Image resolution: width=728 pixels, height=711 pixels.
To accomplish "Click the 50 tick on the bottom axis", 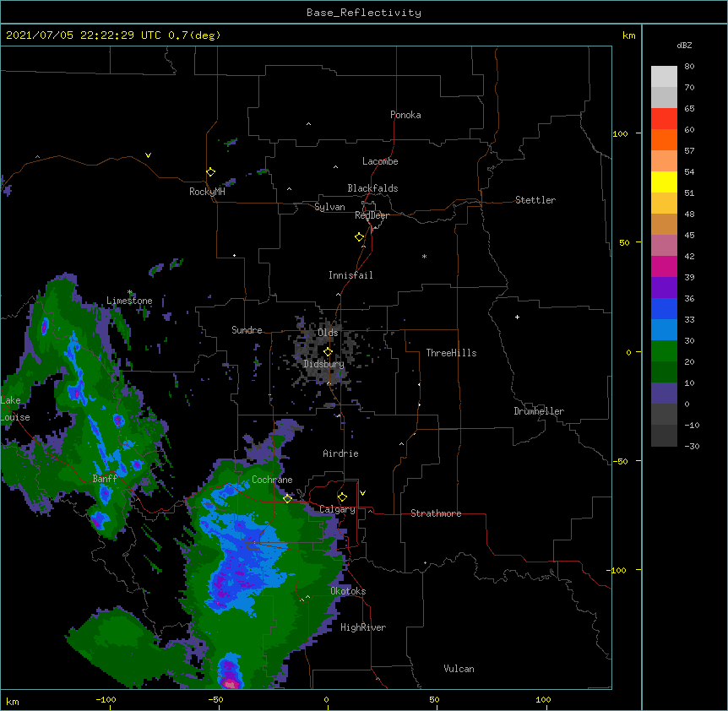I will point(434,699).
